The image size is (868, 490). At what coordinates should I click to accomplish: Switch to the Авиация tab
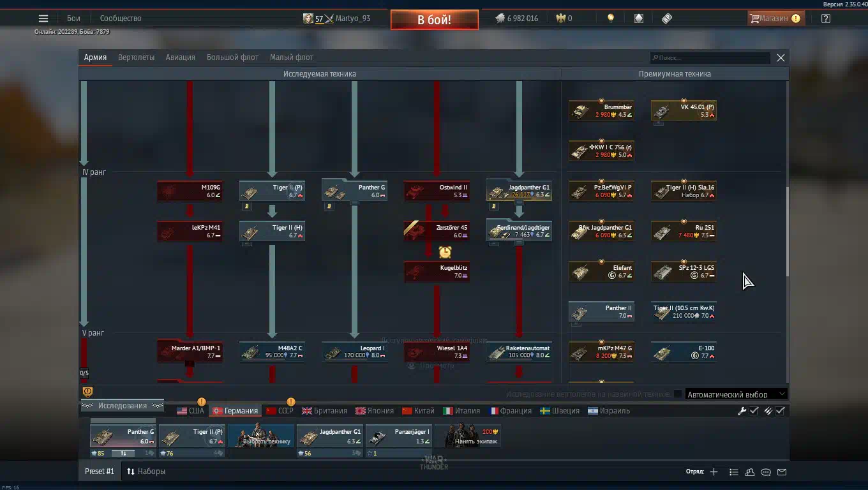click(x=181, y=57)
